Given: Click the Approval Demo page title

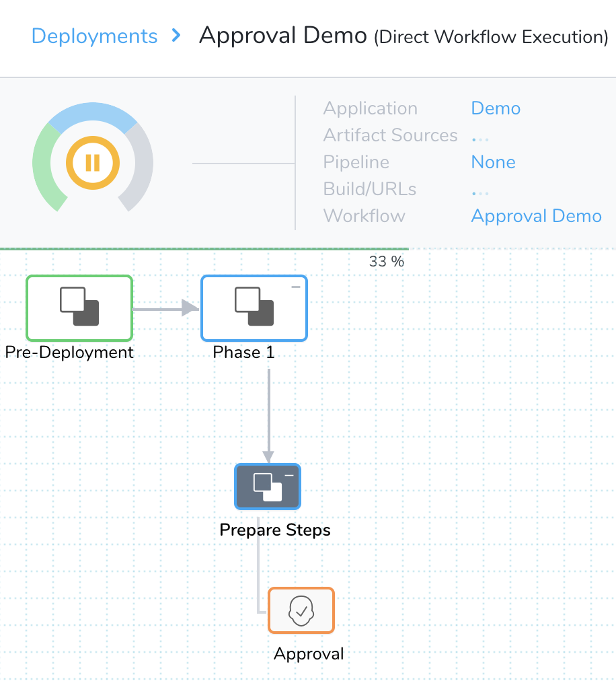Looking at the screenshot, I should pyautogui.click(x=283, y=35).
